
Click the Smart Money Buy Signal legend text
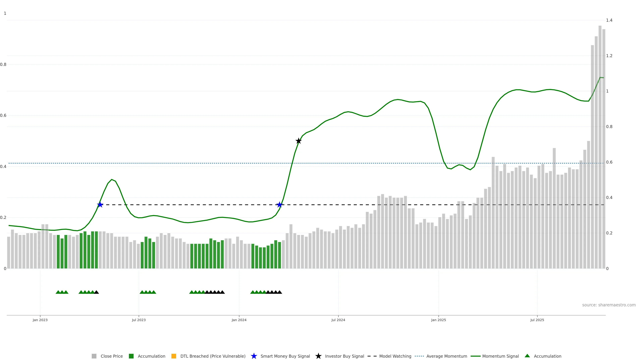(x=285, y=356)
